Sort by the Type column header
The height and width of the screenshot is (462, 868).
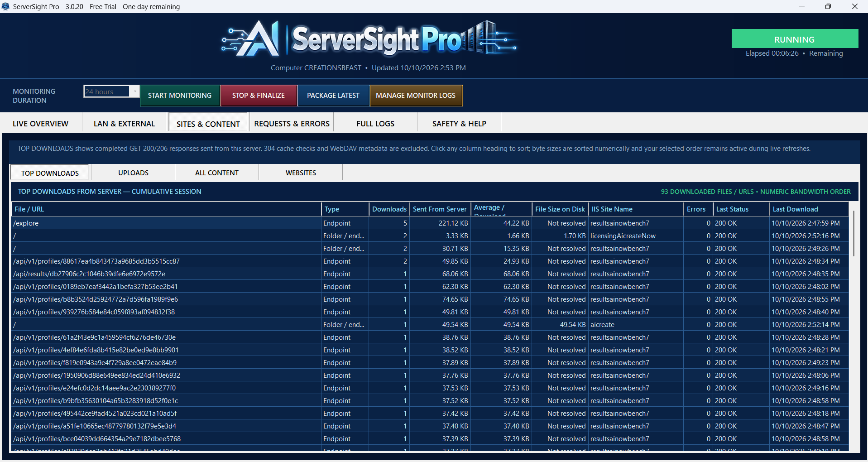pyautogui.click(x=345, y=209)
